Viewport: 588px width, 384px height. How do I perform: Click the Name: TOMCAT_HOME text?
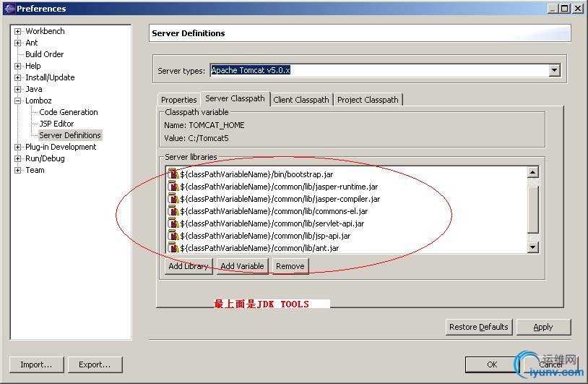[x=204, y=125]
